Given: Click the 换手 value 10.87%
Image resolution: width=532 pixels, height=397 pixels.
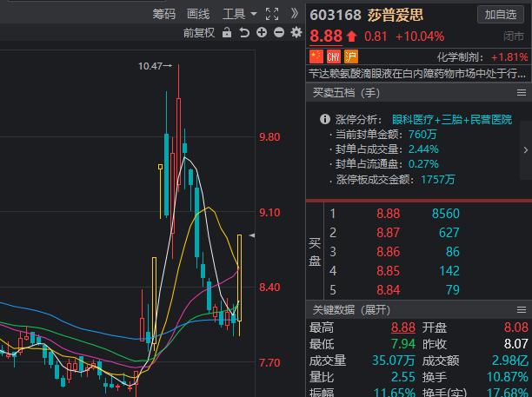Looking at the screenshot, I should tap(508, 377).
